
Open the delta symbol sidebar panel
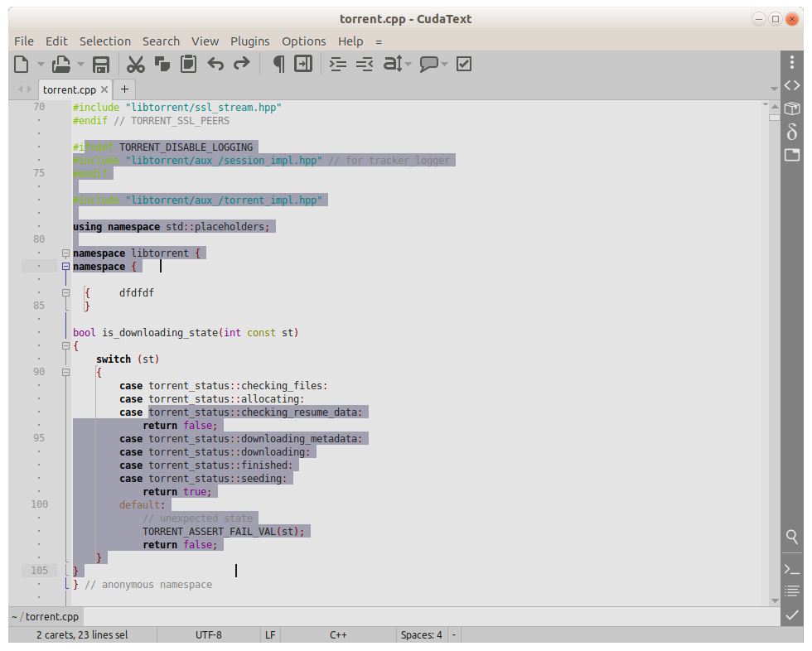coord(792,132)
